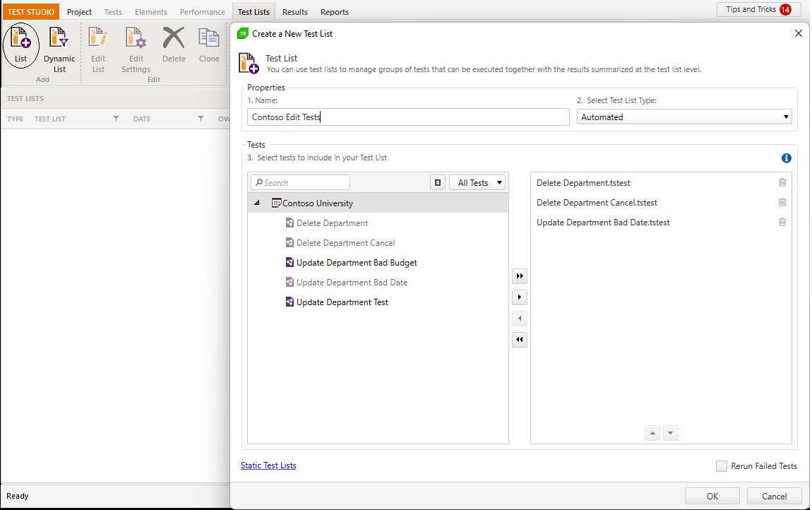Image resolution: width=812 pixels, height=510 pixels.
Task: Go to the Results tab
Action: click(x=295, y=12)
